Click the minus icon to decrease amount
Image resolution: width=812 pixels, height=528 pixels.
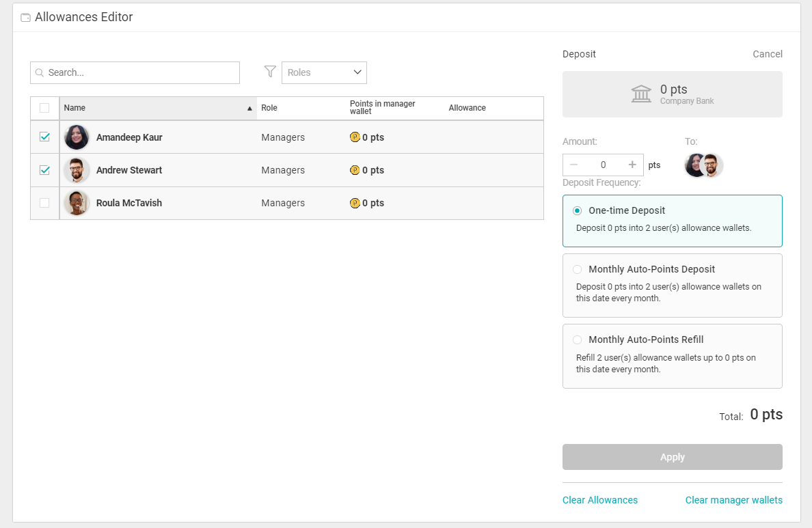coord(573,165)
